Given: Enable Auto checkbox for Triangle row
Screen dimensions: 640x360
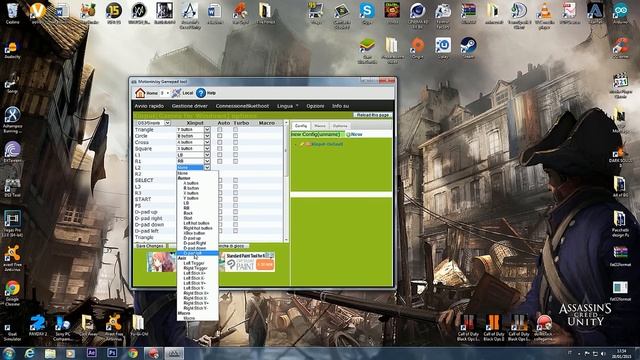Looking at the screenshot, I should [220, 130].
